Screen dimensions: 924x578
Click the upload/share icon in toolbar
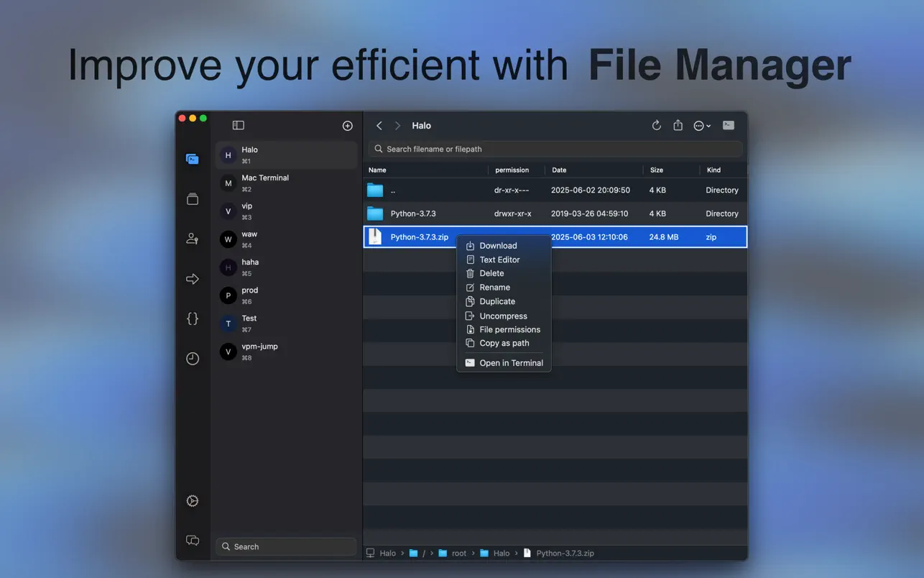tap(678, 126)
